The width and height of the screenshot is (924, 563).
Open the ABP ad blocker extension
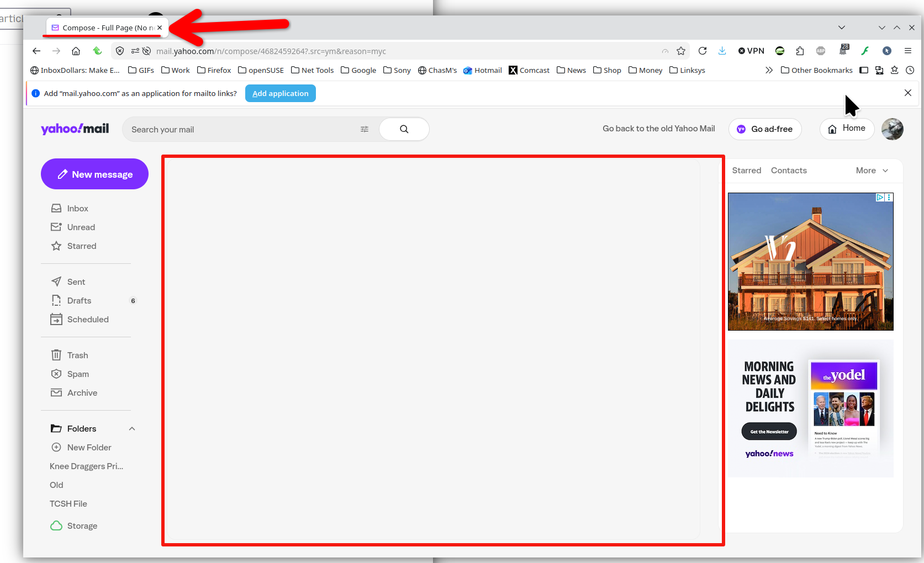tap(821, 51)
